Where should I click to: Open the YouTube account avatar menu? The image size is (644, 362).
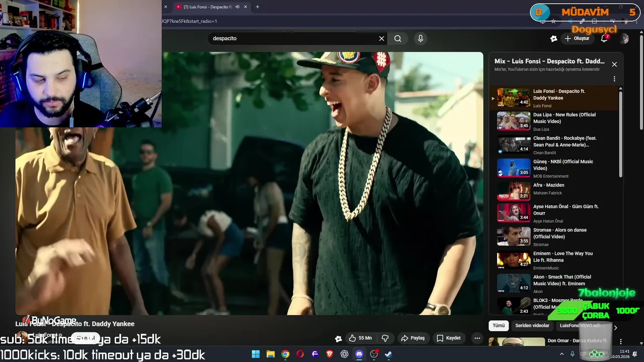[624, 38]
